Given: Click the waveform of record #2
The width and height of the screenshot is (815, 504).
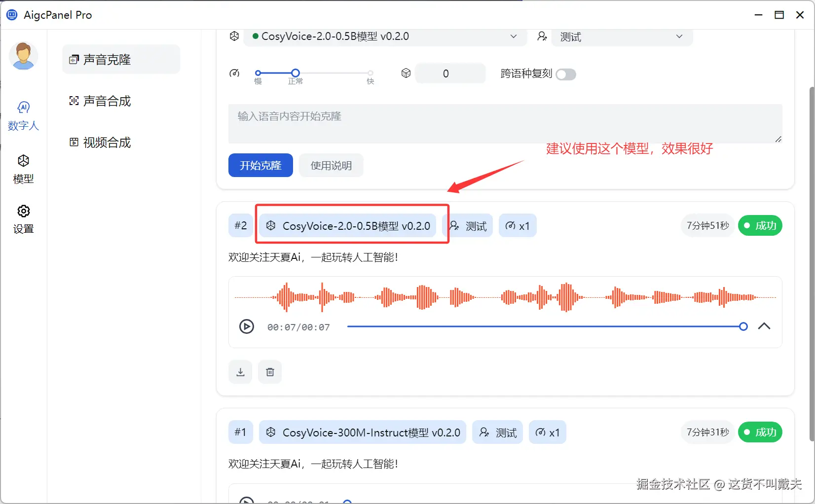Looking at the screenshot, I should (505, 297).
